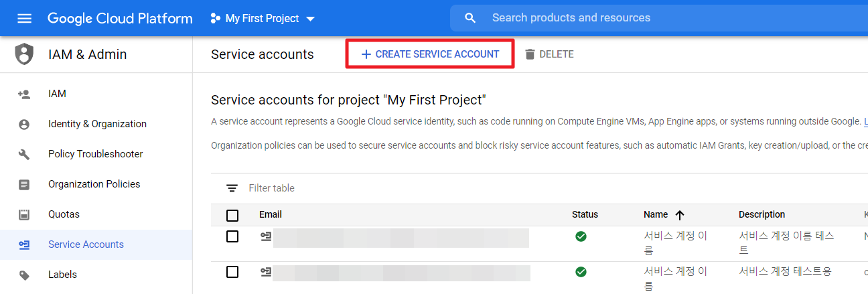This screenshot has height=294, width=868.
Task: Click the IAM add-person icon in sidebar
Action: pyautogui.click(x=24, y=94)
